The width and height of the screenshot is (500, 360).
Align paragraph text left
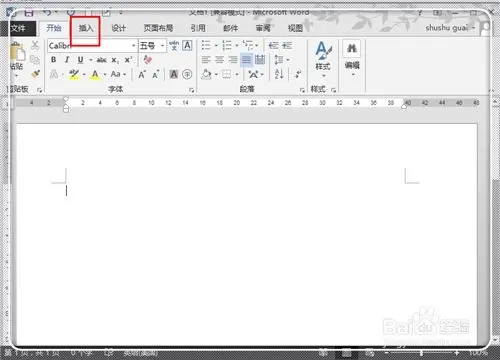tap(206, 60)
